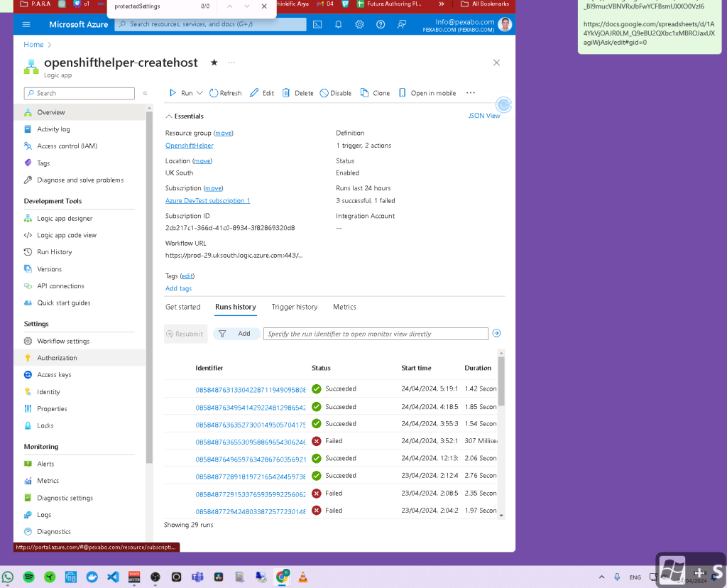Open VLC from the taskbar
The height and width of the screenshot is (588, 727).
(x=303, y=577)
